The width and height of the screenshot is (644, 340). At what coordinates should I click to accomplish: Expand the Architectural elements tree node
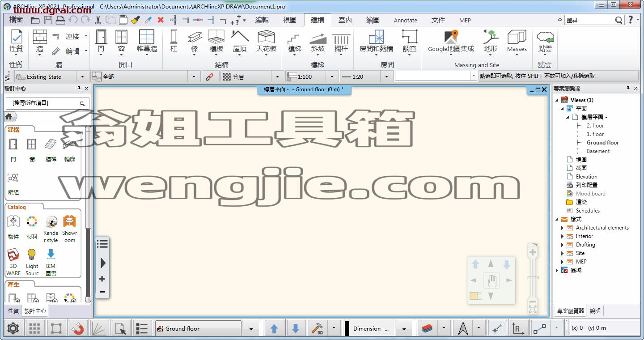[562, 228]
